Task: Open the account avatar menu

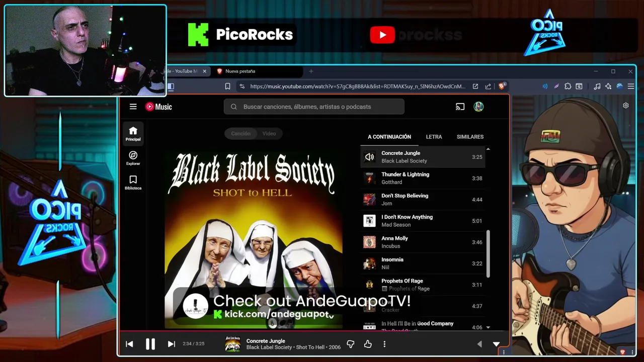Action: click(478, 107)
